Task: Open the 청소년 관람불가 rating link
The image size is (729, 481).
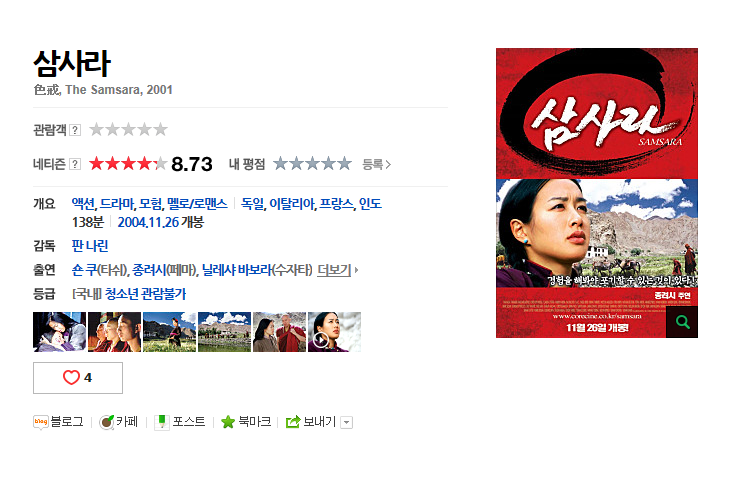Action: tap(146, 294)
